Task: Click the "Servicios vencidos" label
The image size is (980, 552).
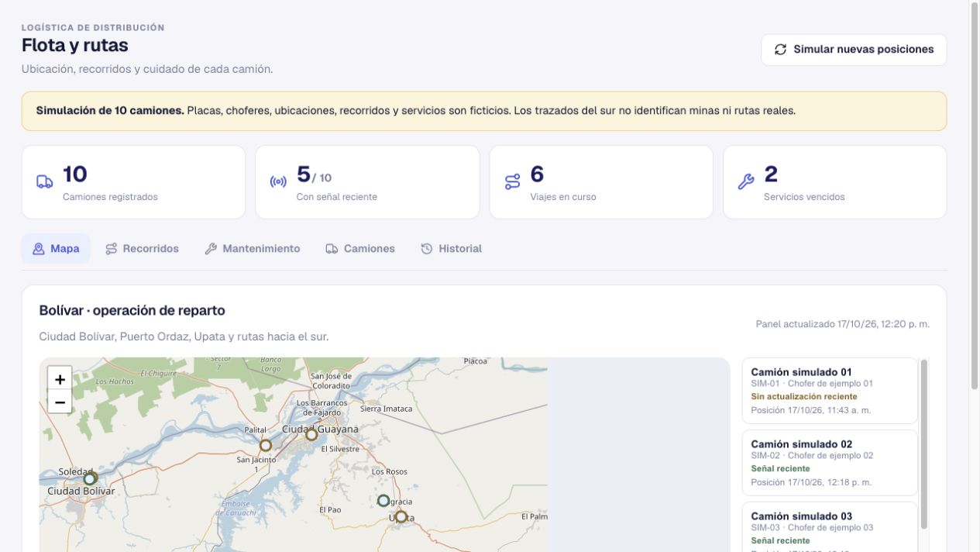Action: click(804, 197)
